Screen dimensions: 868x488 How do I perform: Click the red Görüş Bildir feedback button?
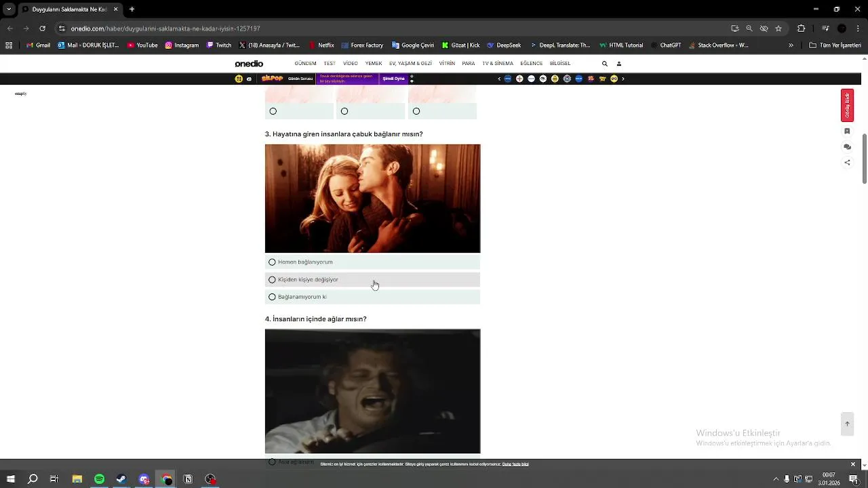click(x=847, y=105)
